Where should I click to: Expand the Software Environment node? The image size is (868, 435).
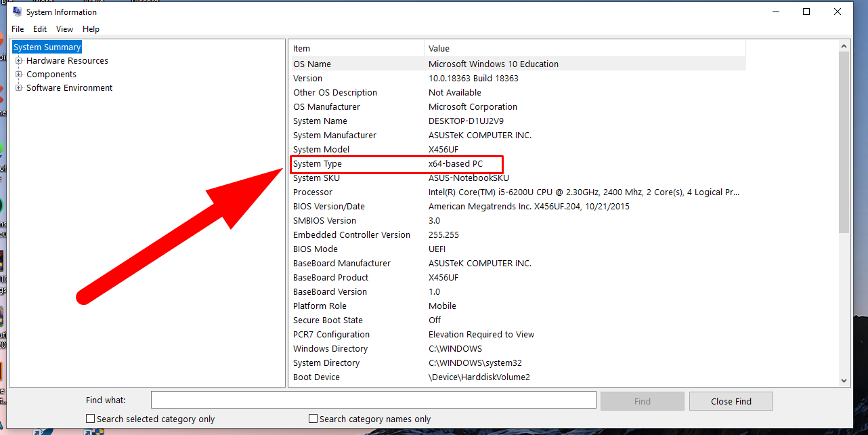[x=19, y=88]
